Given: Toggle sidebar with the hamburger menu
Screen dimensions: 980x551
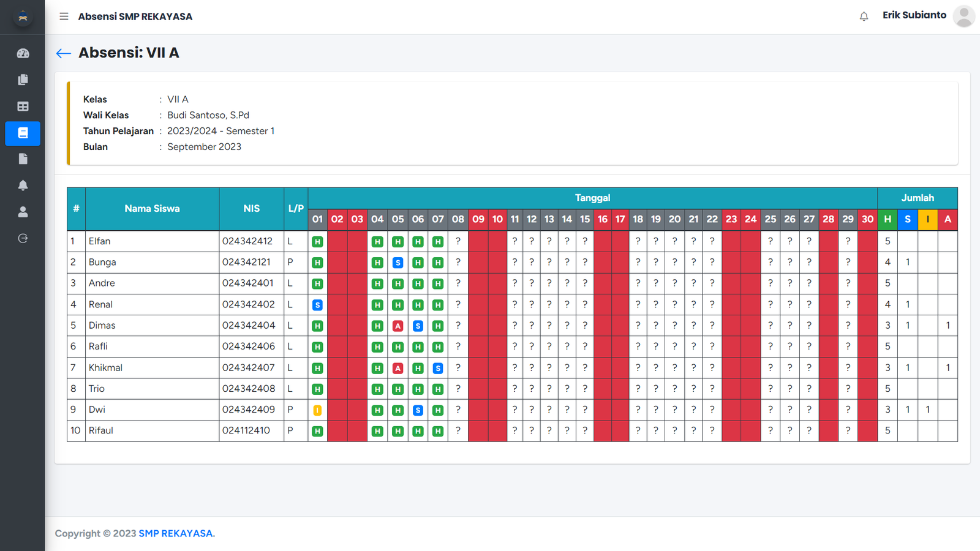Looking at the screenshot, I should point(64,17).
